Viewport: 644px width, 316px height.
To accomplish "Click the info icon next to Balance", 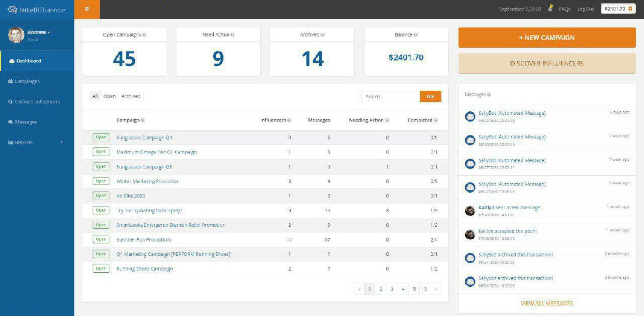I will pyautogui.click(x=416, y=35).
